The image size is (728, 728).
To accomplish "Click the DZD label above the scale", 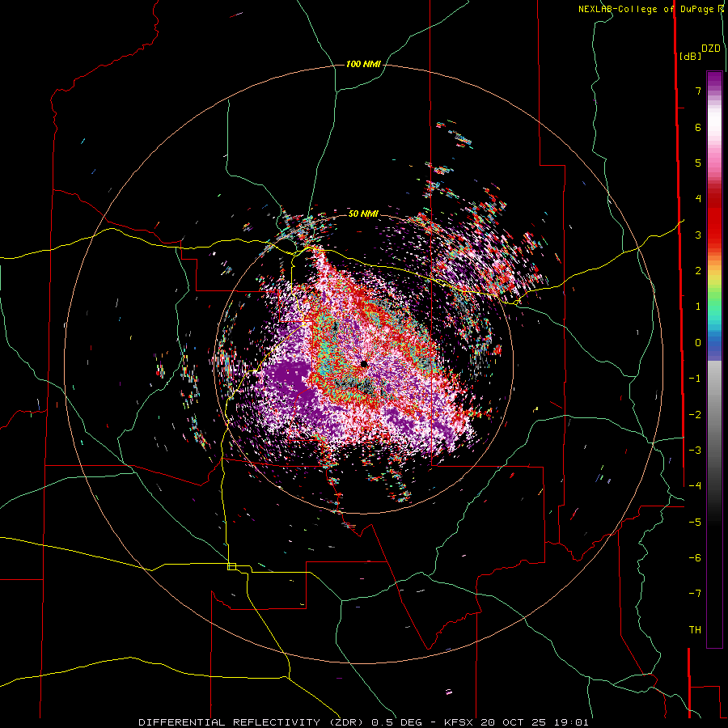I will [x=711, y=49].
